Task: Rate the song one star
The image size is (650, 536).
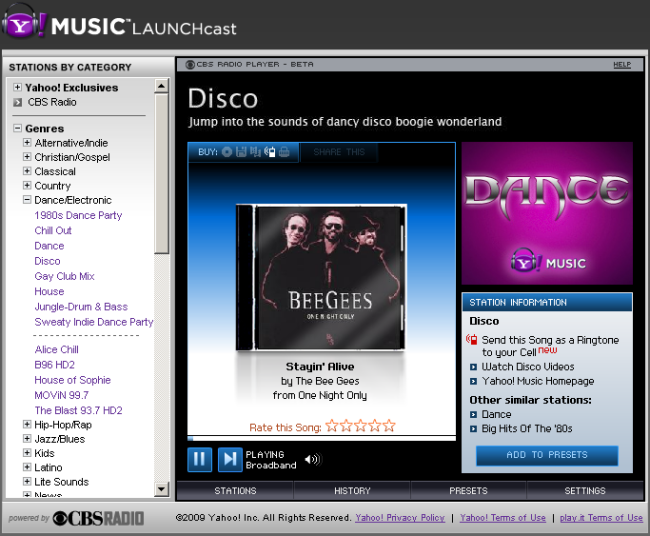Action: pyautogui.click(x=332, y=426)
